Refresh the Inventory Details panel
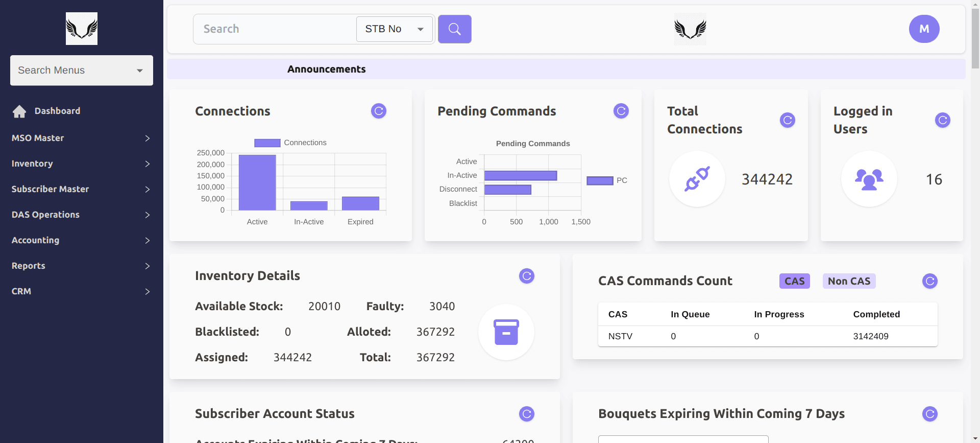Screen dimensions: 980x443 tap(526, 276)
